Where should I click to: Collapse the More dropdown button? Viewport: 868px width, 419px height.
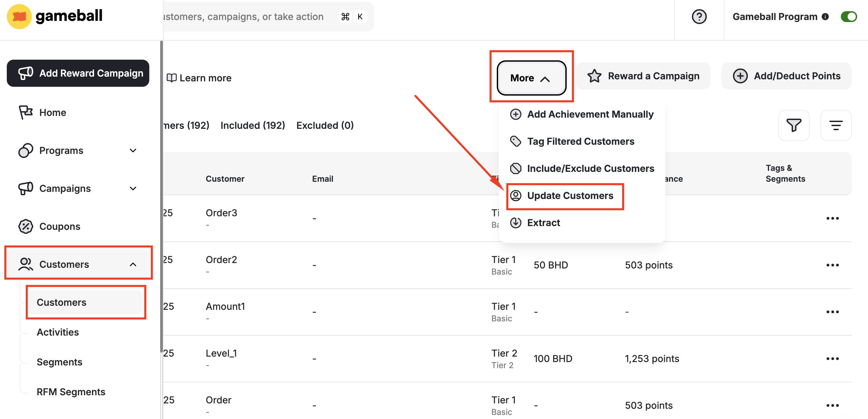[x=531, y=78]
